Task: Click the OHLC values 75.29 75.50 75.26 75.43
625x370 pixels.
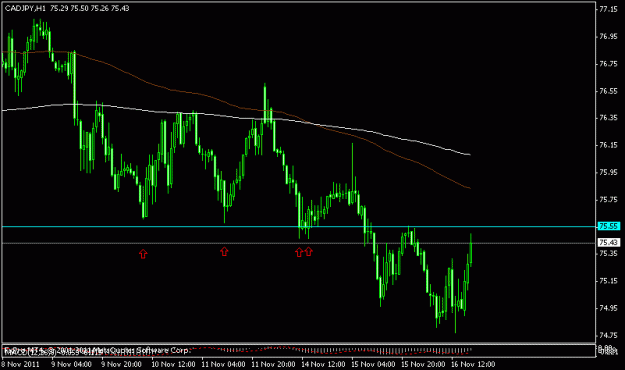Action: click(x=90, y=8)
